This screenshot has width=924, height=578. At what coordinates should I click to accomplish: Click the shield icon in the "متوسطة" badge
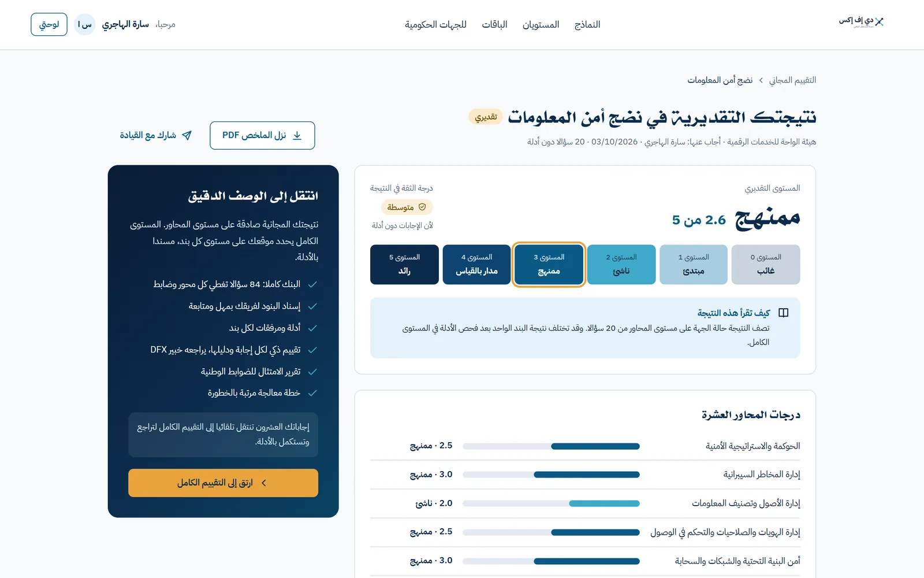422,207
